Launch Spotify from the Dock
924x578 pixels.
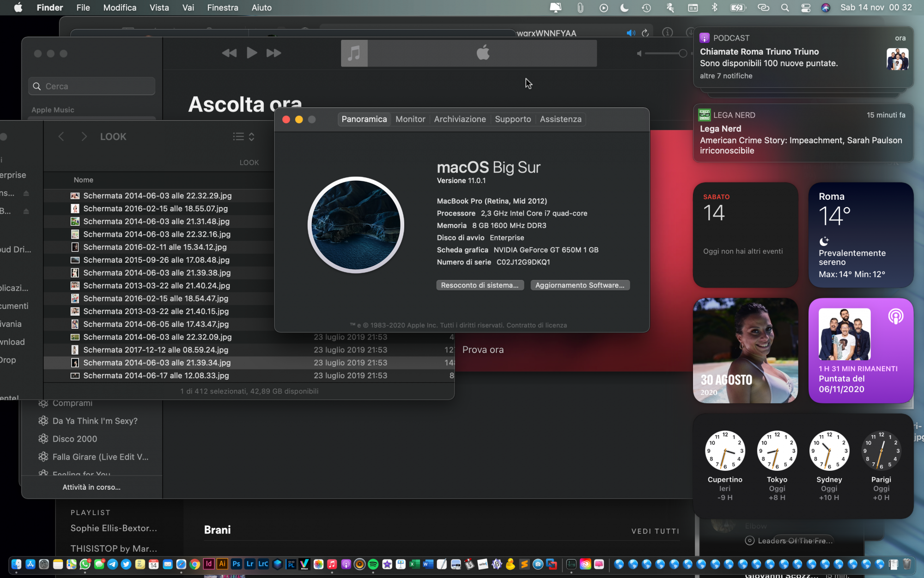pyautogui.click(x=373, y=564)
